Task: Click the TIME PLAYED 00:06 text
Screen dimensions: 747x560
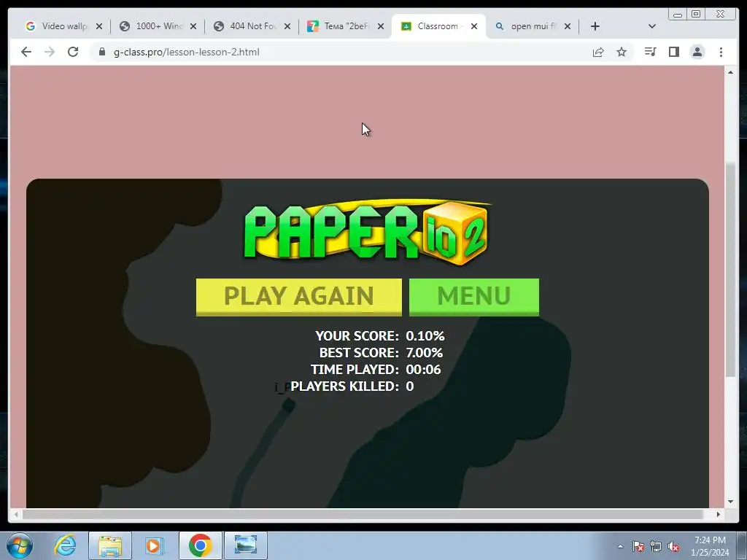Action: [x=376, y=370]
